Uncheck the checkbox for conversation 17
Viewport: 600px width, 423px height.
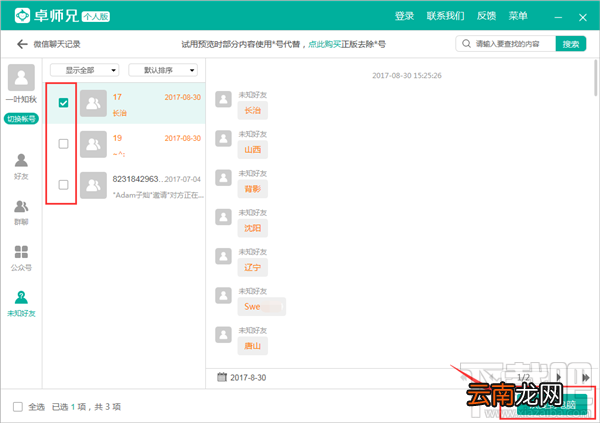pos(64,103)
